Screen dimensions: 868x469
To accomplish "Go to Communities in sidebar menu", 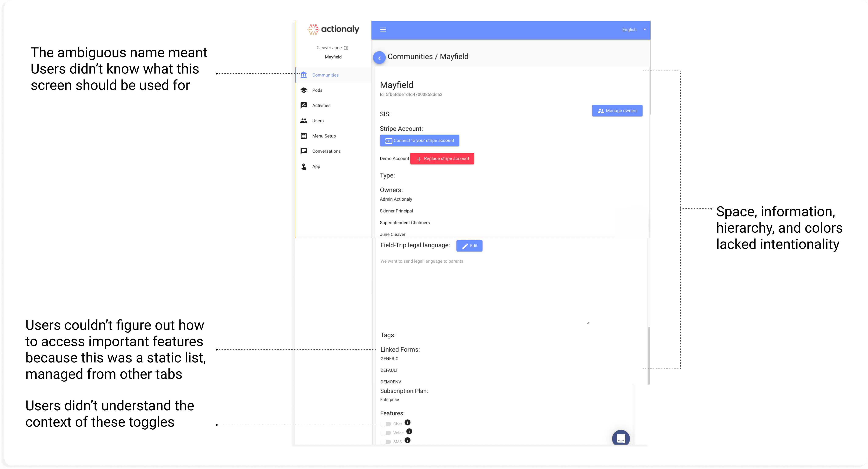I will pos(325,75).
